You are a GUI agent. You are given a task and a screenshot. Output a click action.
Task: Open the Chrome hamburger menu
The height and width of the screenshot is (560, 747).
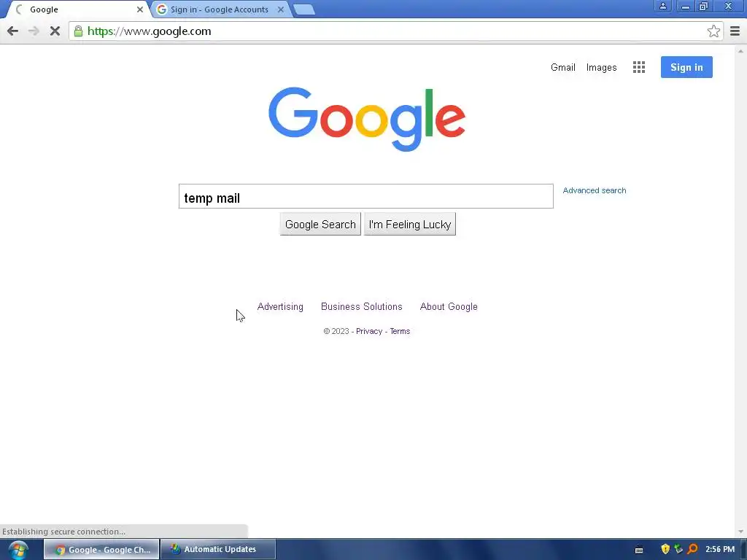(x=735, y=31)
